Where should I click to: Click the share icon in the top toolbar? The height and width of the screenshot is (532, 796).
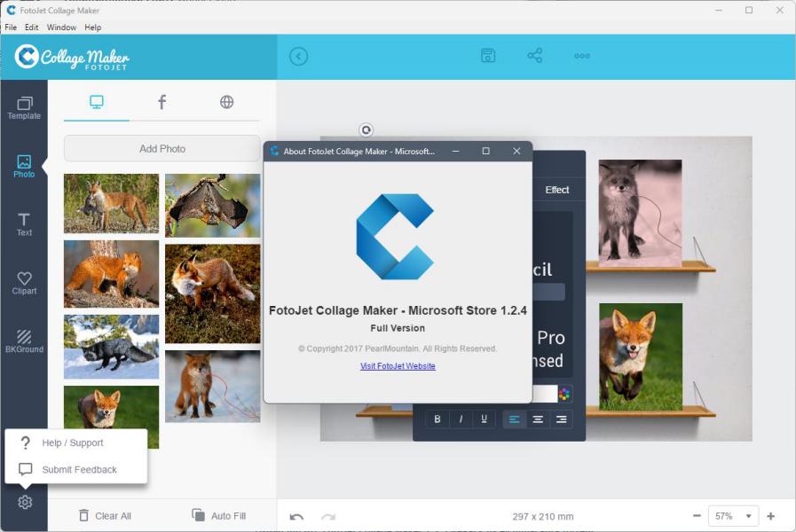pyautogui.click(x=534, y=56)
